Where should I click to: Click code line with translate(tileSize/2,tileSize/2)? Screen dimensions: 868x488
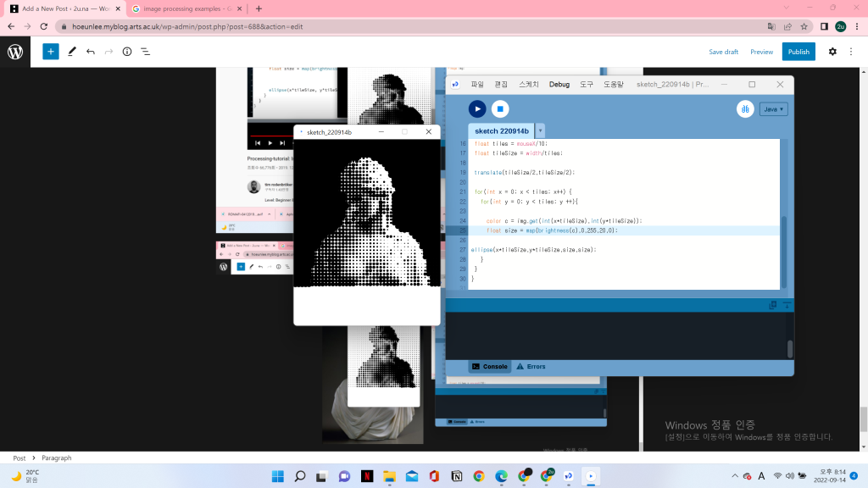pos(524,173)
